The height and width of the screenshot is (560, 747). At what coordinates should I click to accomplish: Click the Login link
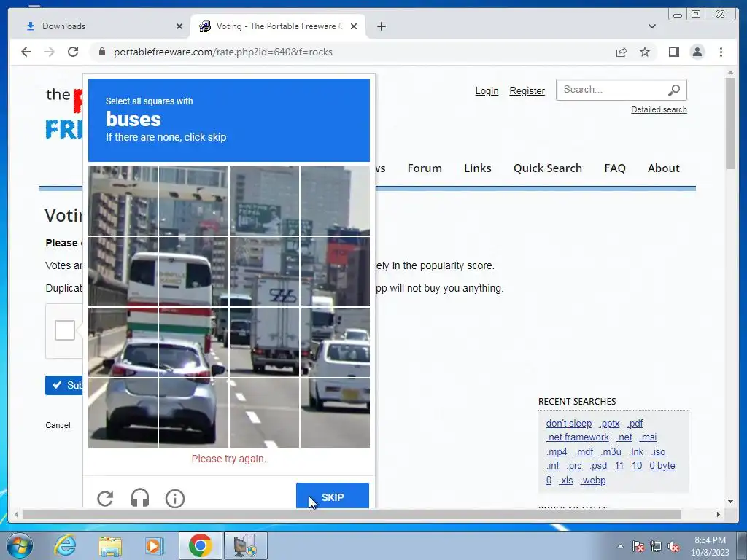pyautogui.click(x=487, y=90)
